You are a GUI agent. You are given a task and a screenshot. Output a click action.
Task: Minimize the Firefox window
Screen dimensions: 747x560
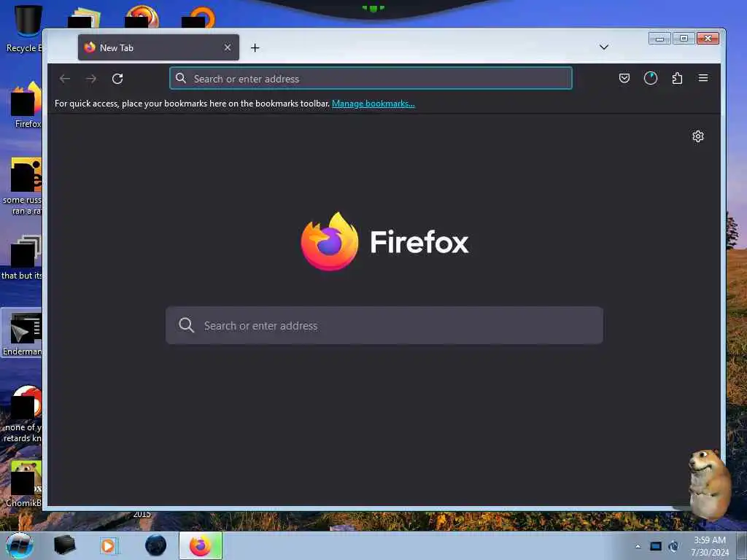659,39
